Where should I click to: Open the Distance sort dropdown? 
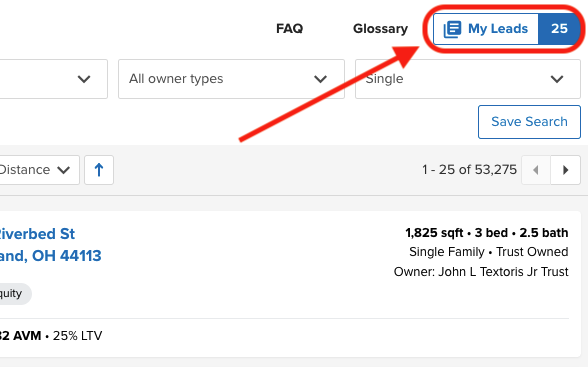[39, 170]
